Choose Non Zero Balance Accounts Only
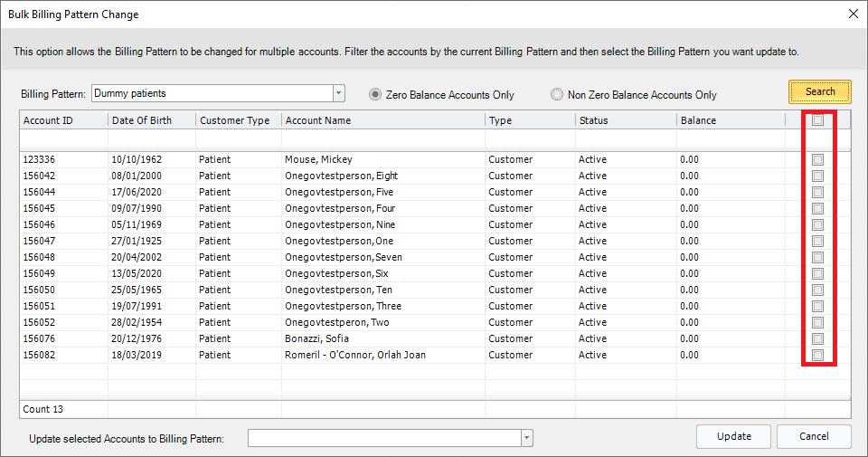The width and height of the screenshot is (868, 457). [558, 94]
